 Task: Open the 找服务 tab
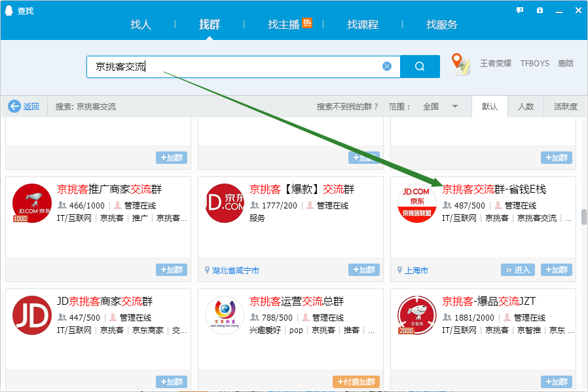tap(442, 25)
